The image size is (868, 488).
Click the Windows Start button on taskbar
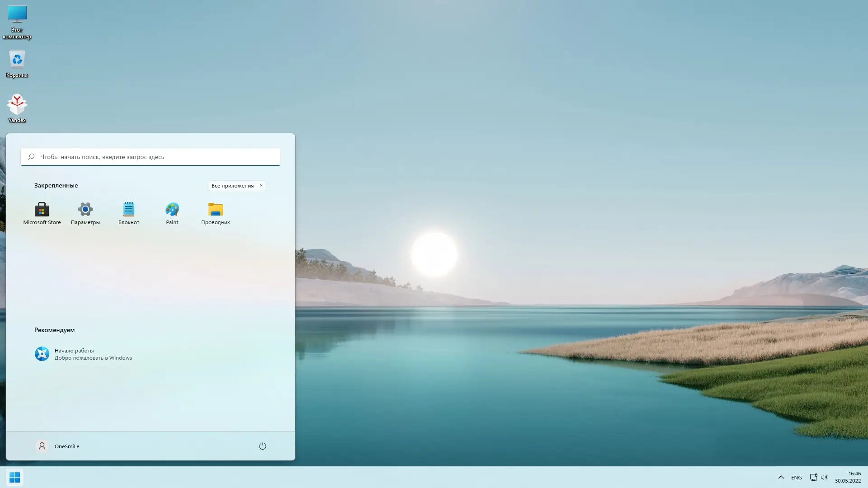coord(15,477)
